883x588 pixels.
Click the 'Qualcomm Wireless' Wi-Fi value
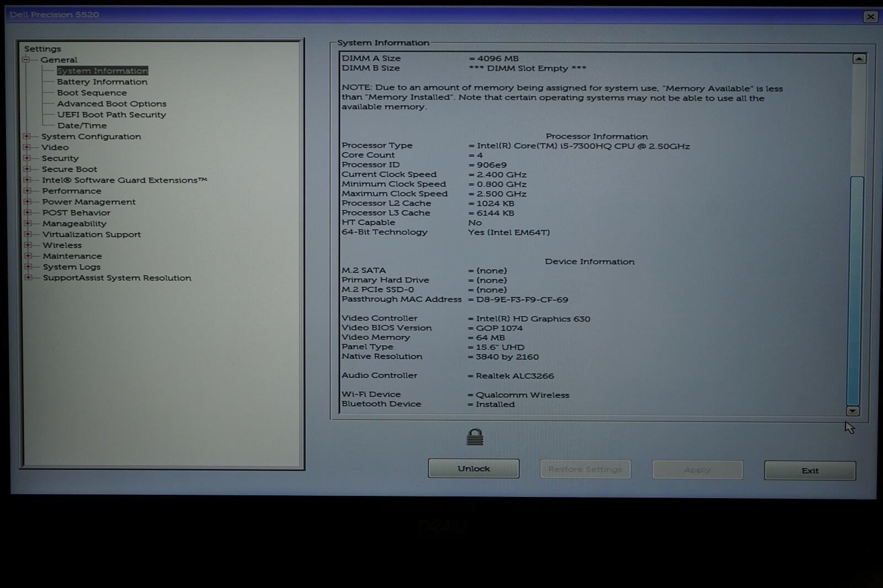point(523,395)
